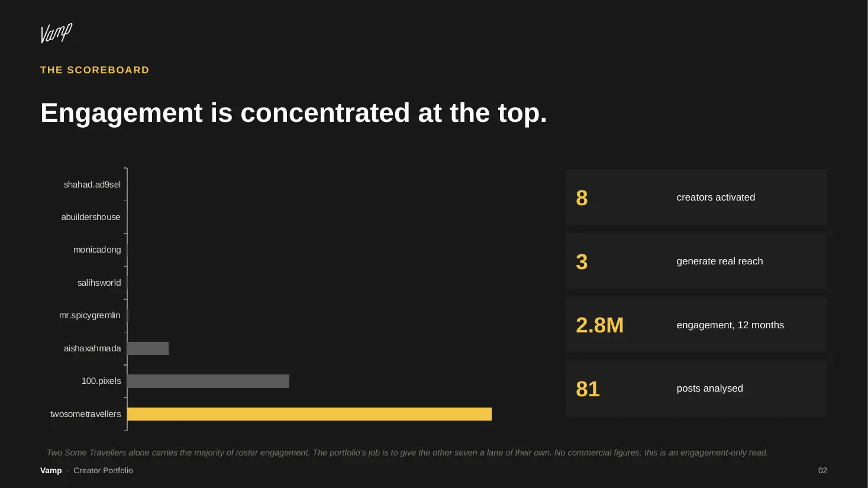Click the Vamp script logo
The width and height of the screenshot is (868, 488).
[x=56, y=33]
